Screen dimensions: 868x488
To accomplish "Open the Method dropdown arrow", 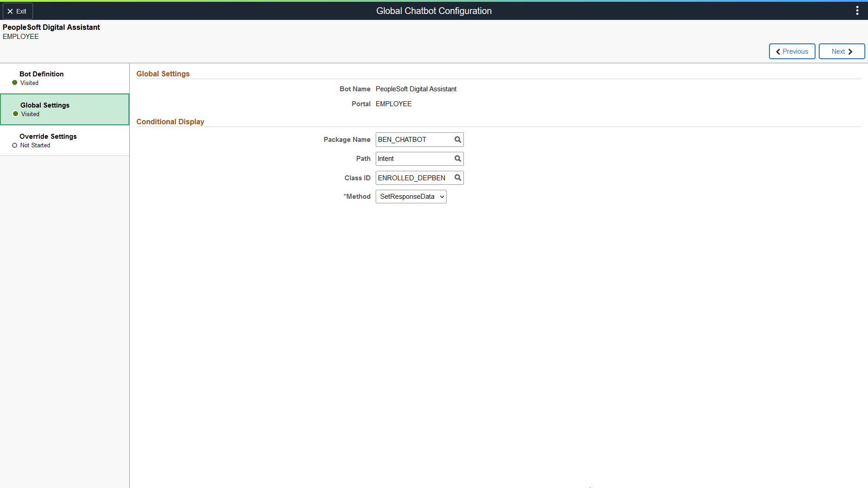I will tap(442, 196).
